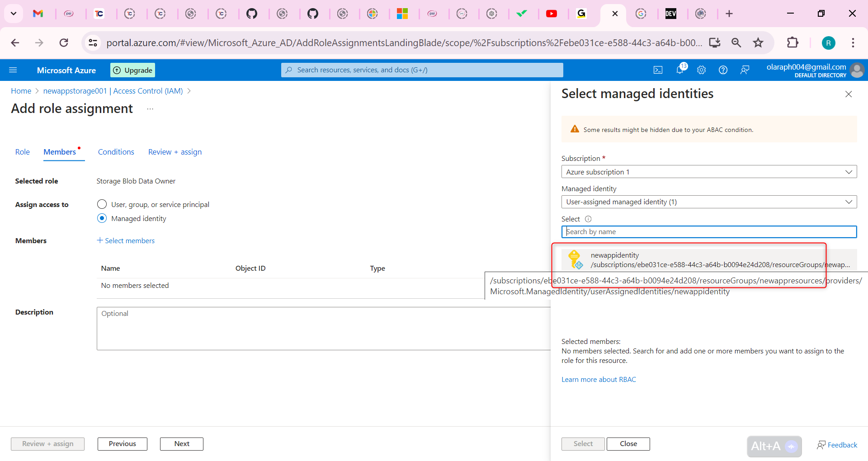The width and height of the screenshot is (868, 461).
Task: Launch Azure Cloud Shell
Action: pyautogui.click(x=658, y=70)
